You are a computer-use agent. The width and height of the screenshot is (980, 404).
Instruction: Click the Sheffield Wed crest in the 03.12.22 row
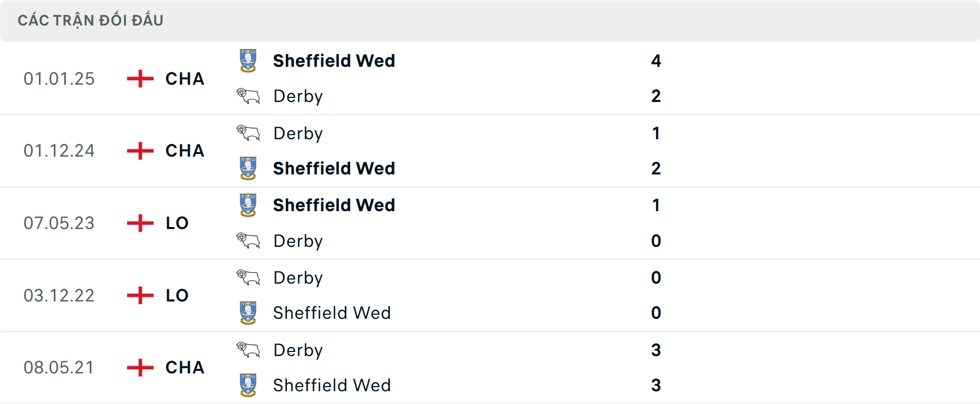pos(248,313)
